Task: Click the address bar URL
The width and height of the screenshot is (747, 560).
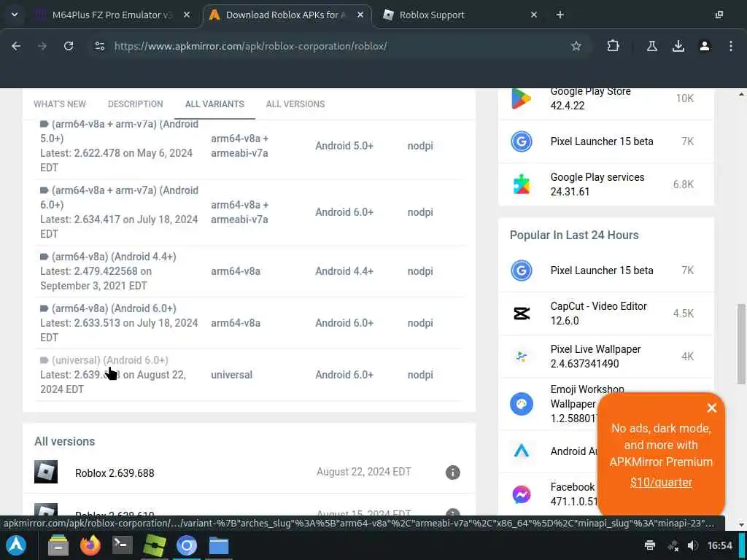Action: (251, 46)
